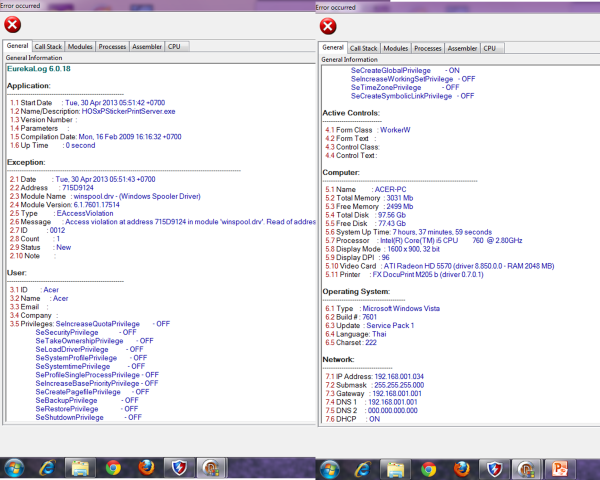Click Module Name 'winspool.drv' line
The height and width of the screenshot is (480, 600).
pos(105,196)
